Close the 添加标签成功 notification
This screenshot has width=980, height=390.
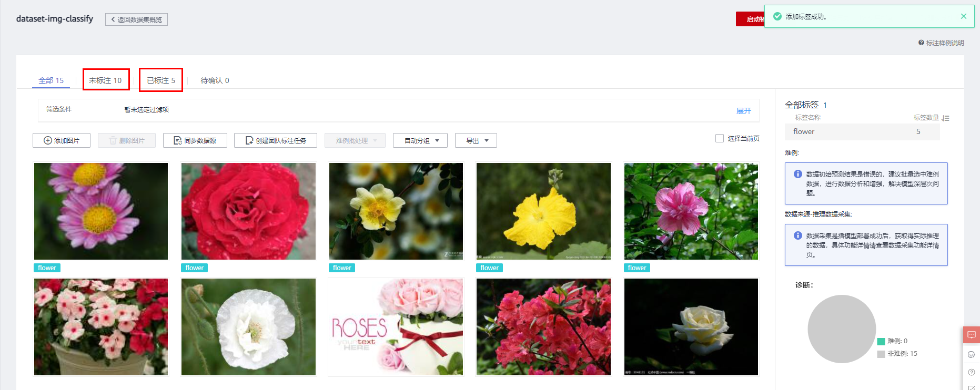coord(963,16)
